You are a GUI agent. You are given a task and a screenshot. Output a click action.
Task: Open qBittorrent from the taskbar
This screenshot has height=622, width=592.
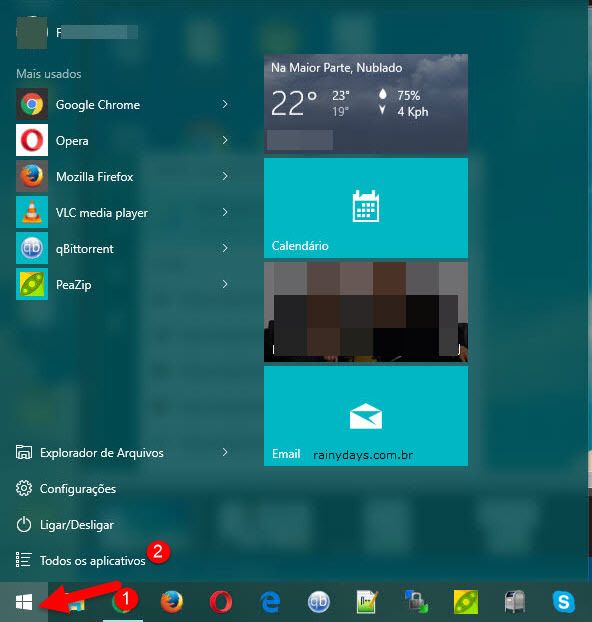click(319, 602)
